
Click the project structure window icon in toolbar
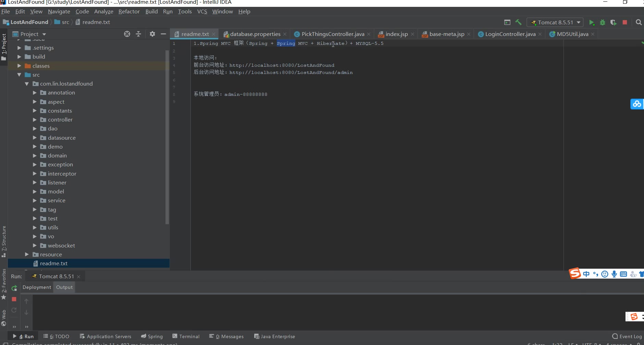507,22
